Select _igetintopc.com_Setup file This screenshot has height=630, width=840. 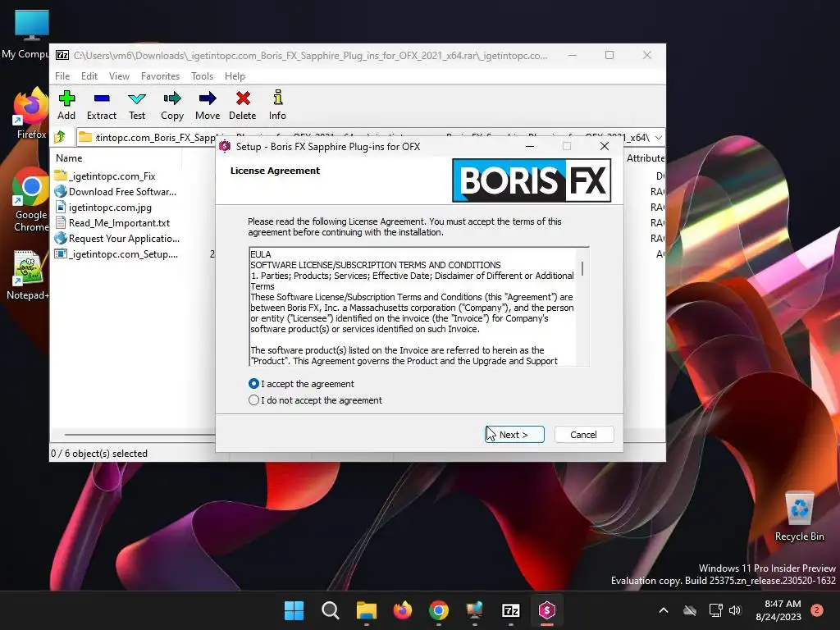[x=123, y=253]
